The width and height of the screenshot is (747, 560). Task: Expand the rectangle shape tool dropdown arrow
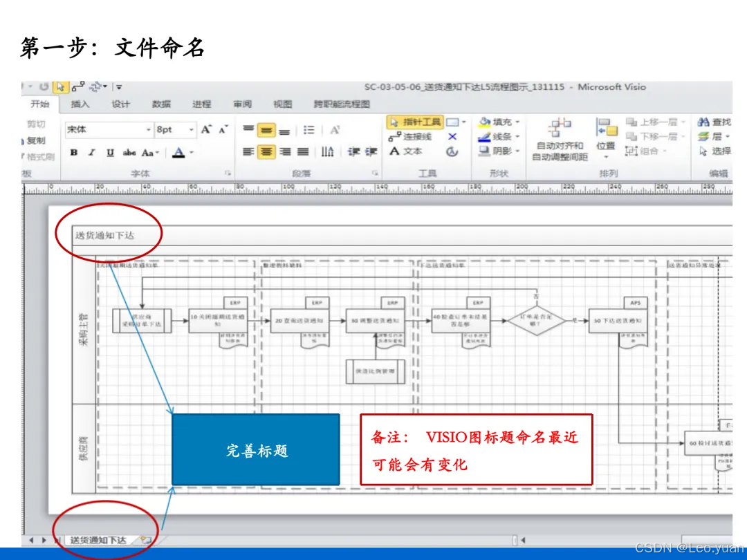point(463,122)
